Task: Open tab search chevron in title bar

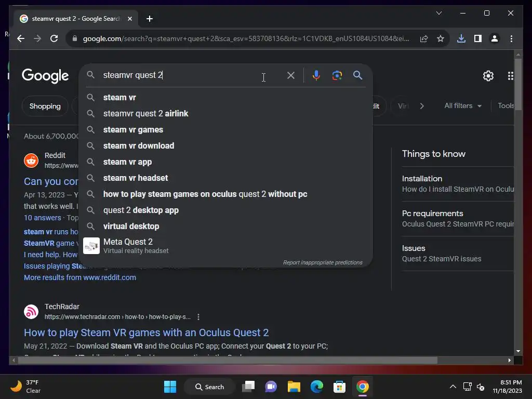Action: click(x=438, y=13)
